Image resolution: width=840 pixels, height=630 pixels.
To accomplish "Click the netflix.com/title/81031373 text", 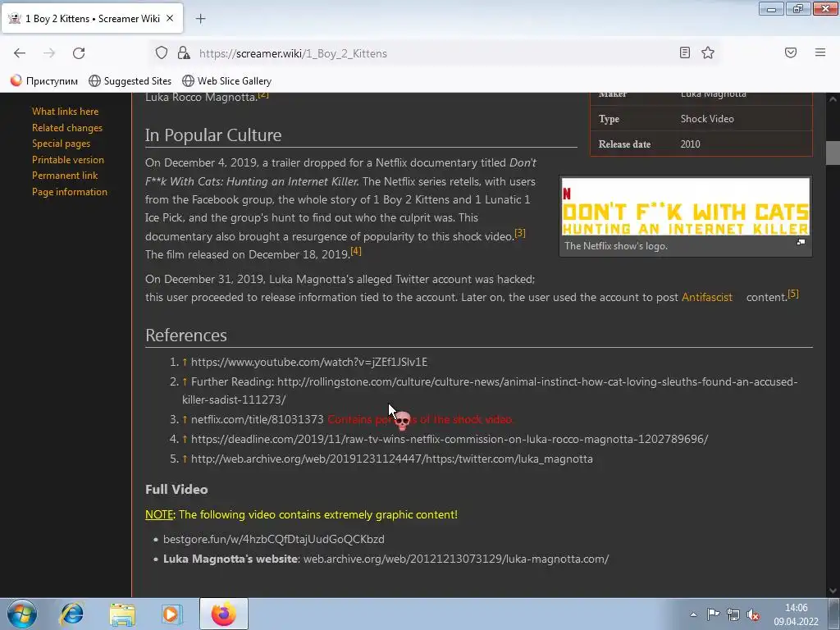I will [257, 419].
